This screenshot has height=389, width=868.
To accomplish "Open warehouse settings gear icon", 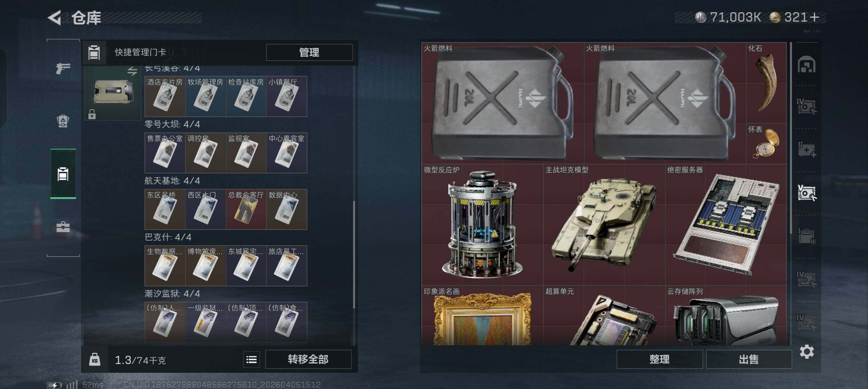I will point(806,352).
